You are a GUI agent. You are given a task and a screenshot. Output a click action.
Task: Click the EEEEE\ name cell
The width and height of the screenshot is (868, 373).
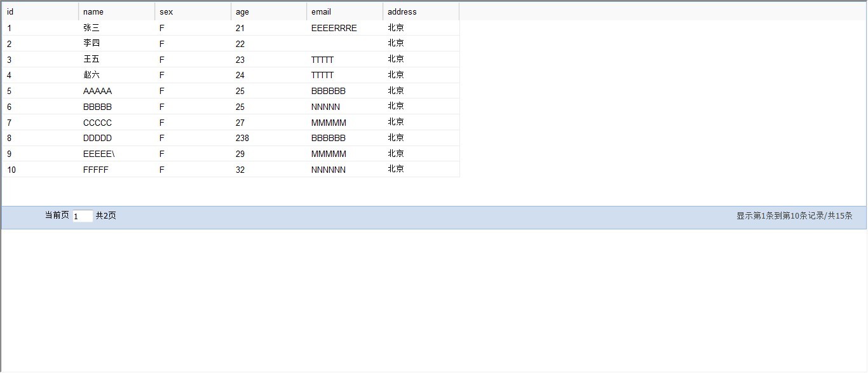pos(98,154)
